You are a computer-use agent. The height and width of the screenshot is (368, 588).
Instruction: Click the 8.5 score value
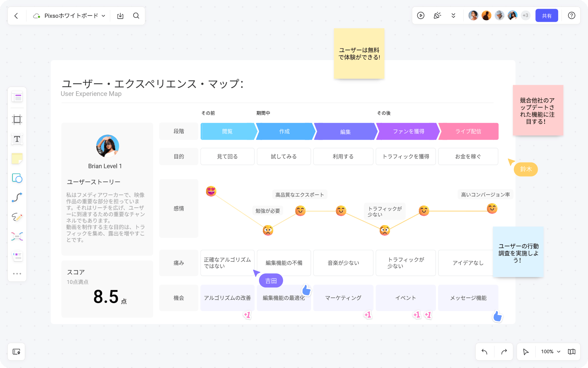(x=106, y=297)
